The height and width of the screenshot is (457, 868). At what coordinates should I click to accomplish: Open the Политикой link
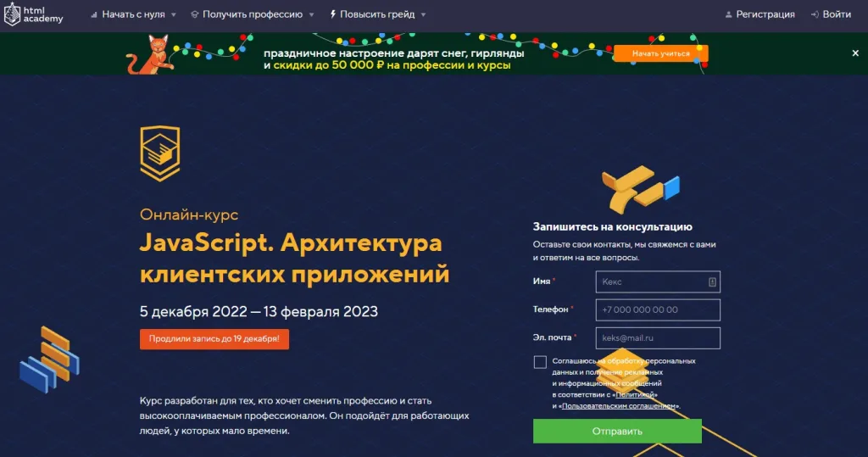[x=635, y=395]
